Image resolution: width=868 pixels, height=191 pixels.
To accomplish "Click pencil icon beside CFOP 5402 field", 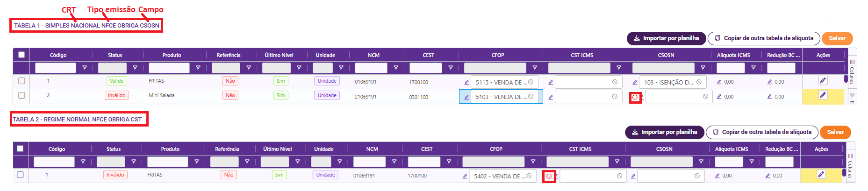I will (465, 176).
